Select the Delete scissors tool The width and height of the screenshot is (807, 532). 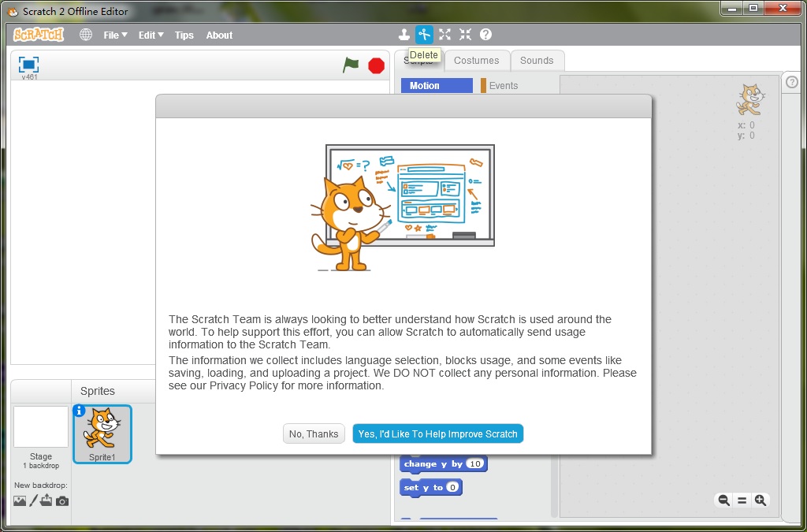pos(424,35)
